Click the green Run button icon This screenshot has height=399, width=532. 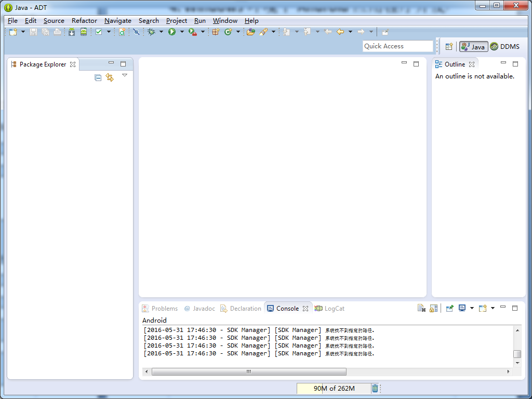click(x=172, y=32)
